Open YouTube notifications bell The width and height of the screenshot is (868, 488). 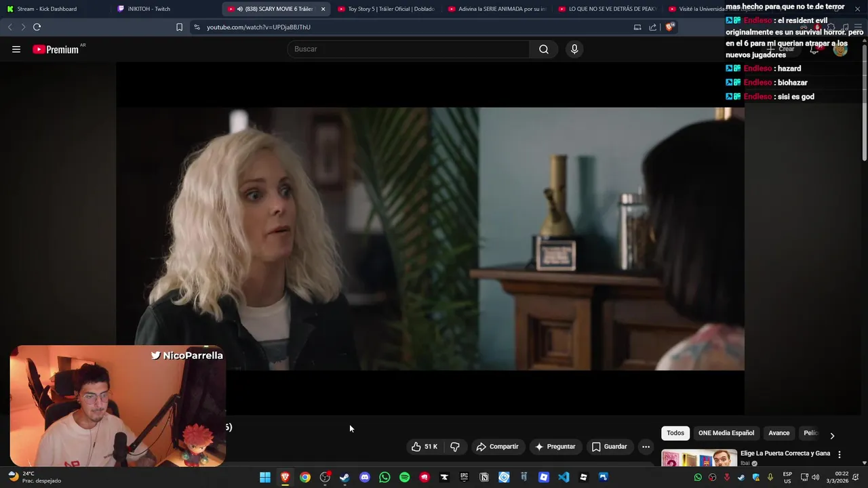click(x=815, y=49)
